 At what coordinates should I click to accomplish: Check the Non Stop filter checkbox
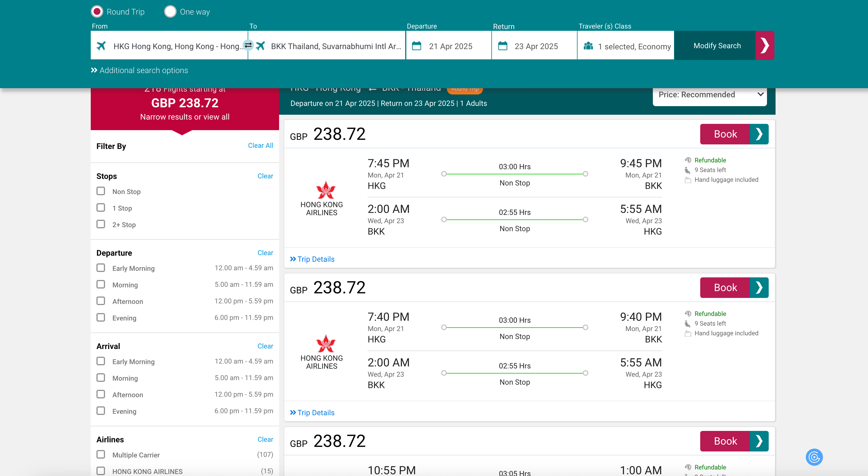point(101,191)
